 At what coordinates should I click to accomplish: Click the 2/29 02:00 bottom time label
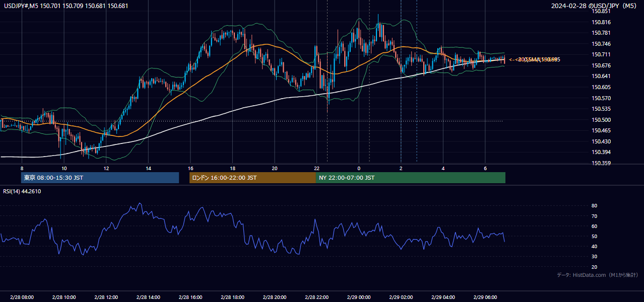(x=401, y=297)
